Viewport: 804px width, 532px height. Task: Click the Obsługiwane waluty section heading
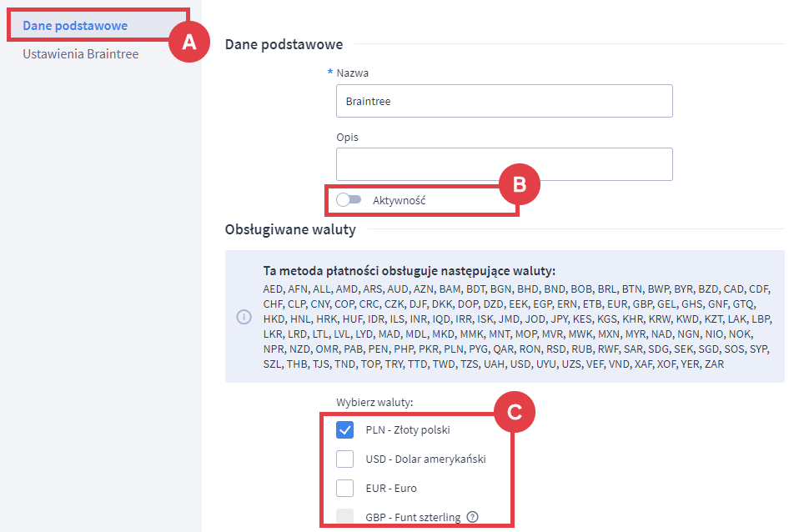[290, 229]
